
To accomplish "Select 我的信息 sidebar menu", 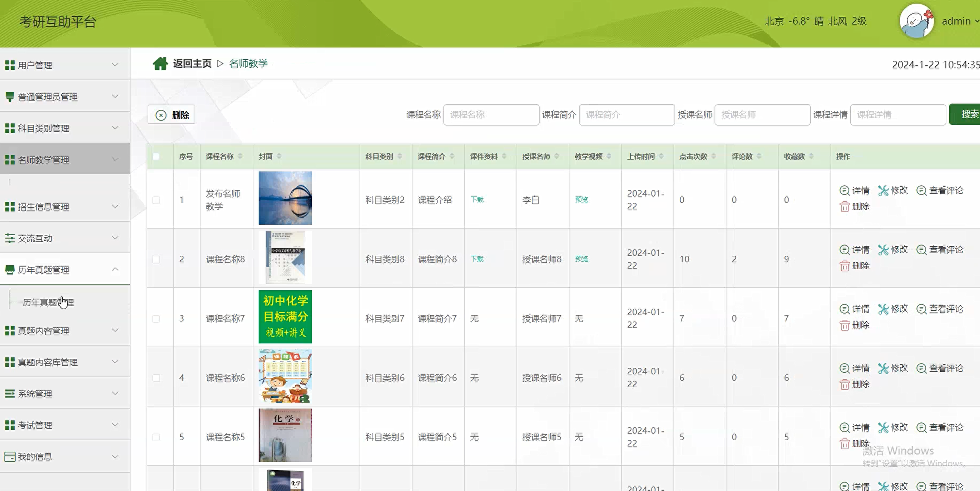I will click(x=65, y=456).
